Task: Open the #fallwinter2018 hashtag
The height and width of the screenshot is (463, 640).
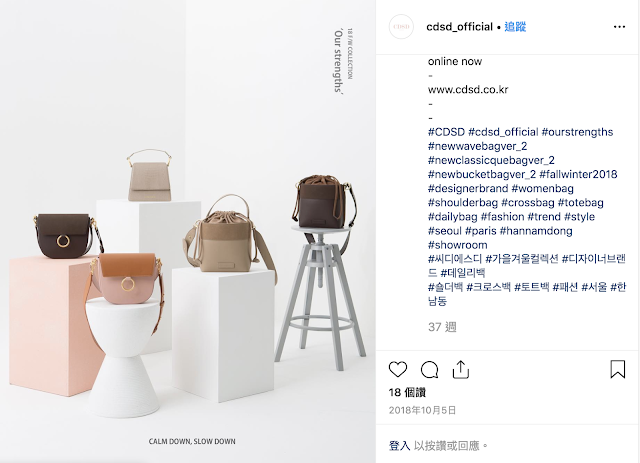Action: 578,174
